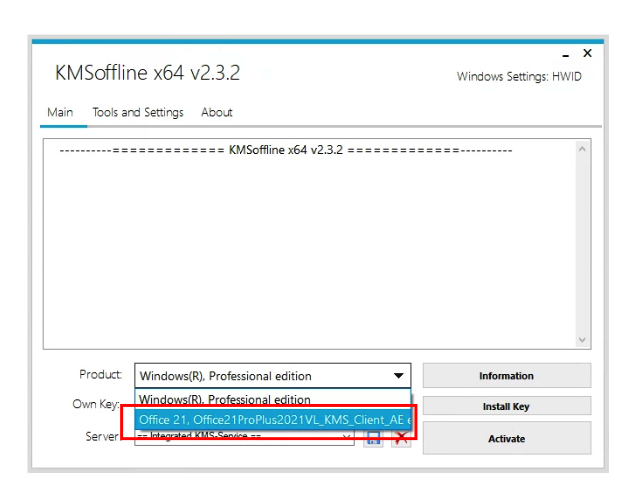
Task: Open the Tools and Settings tab
Action: [x=138, y=112]
